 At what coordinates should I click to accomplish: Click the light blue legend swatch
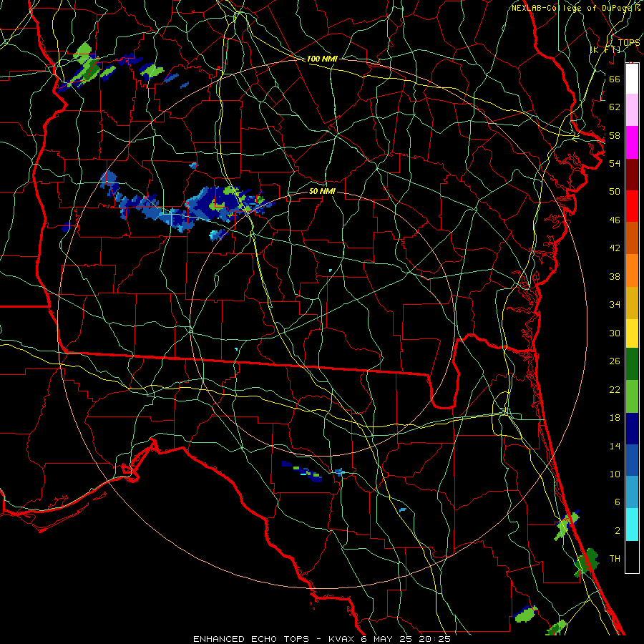click(x=632, y=492)
